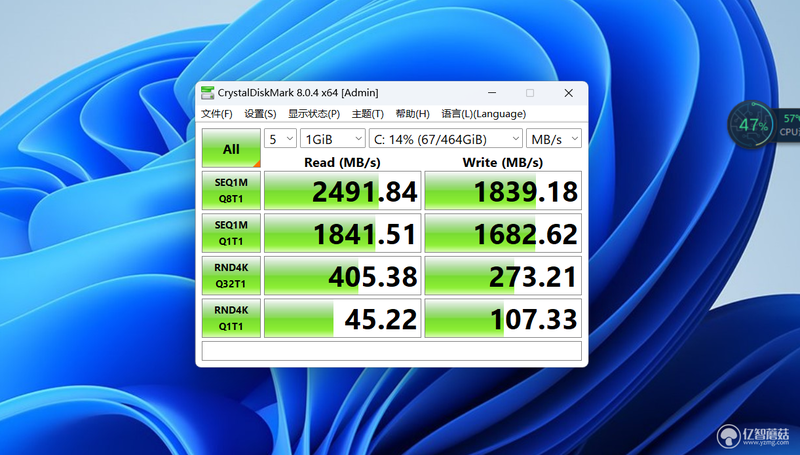
Task: Open the 设置(S) menu
Action: [x=260, y=114]
